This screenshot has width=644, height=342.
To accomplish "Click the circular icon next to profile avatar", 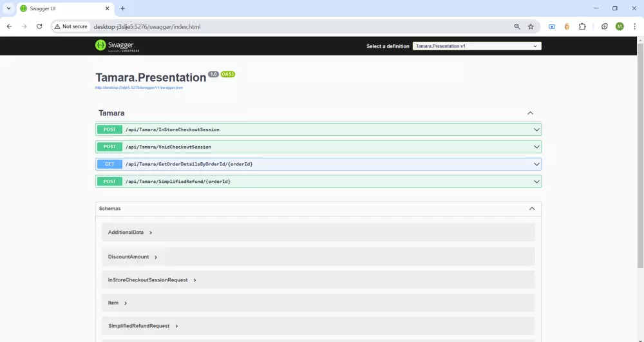I will click(604, 26).
